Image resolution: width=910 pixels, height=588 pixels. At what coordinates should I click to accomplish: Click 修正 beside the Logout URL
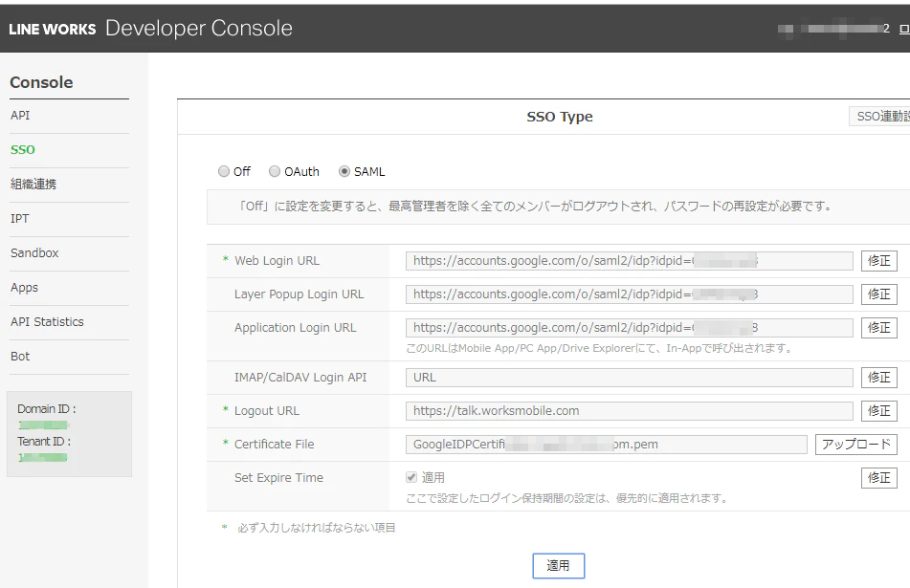[879, 411]
